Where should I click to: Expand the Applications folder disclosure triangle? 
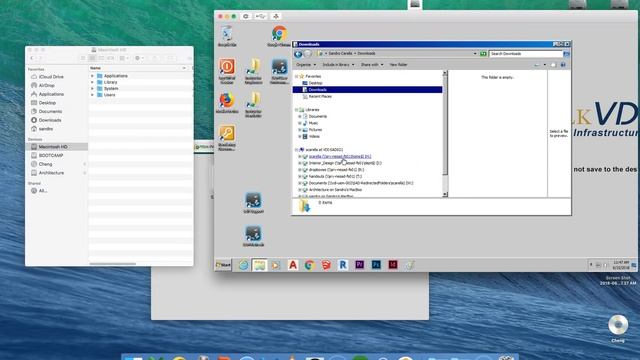tap(93, 76)
